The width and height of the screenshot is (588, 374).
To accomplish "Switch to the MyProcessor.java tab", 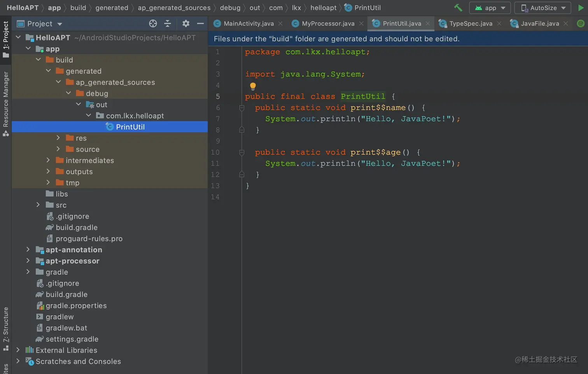I will tap(328, 24).
